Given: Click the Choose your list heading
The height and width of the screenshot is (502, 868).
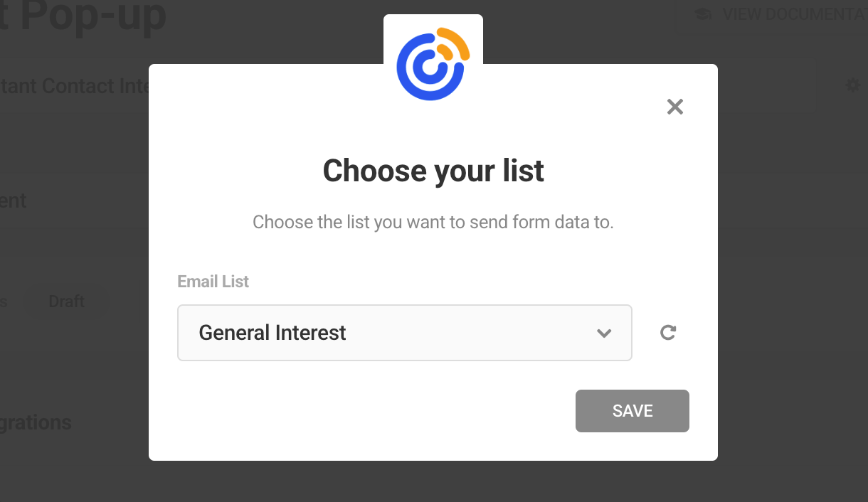Looking at the screenshot, I should click(x=433, y=171).
